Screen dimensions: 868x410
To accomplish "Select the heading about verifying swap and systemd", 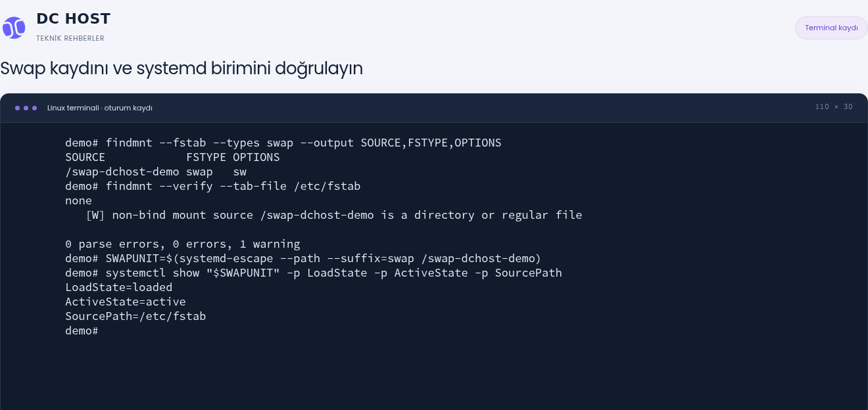I will 181,68.
